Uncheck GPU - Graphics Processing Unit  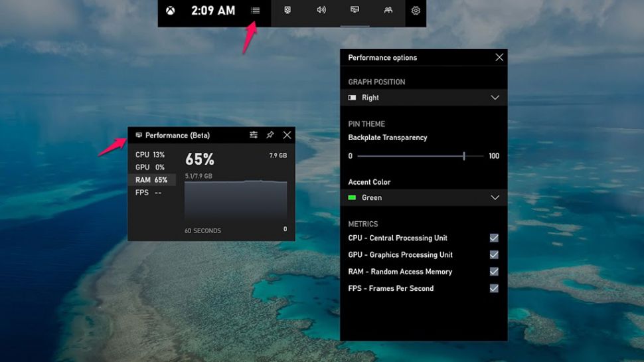coord(494,254)
